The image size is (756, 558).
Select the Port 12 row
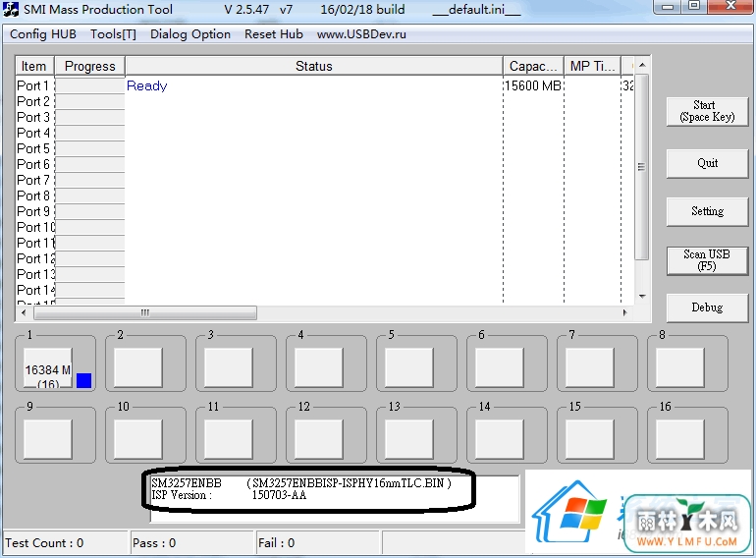tap(325, 259)
